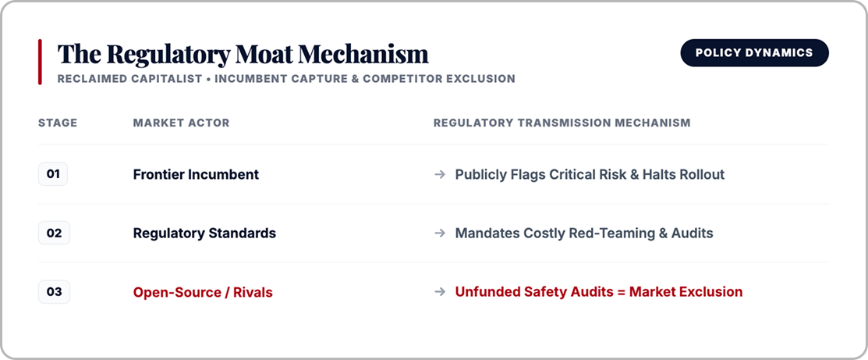
Task: Click The Regulatory Moat Mechanism title
Action: tap(243, 55)
